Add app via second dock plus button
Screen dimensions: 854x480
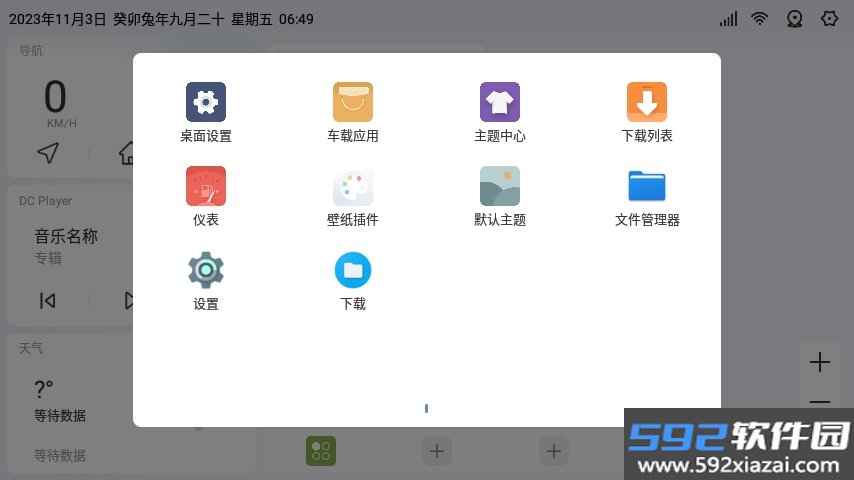tap(554, 451)
